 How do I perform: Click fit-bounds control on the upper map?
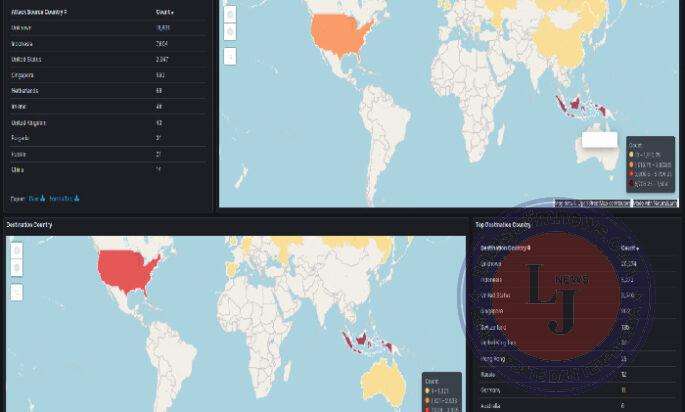point(230,56)
